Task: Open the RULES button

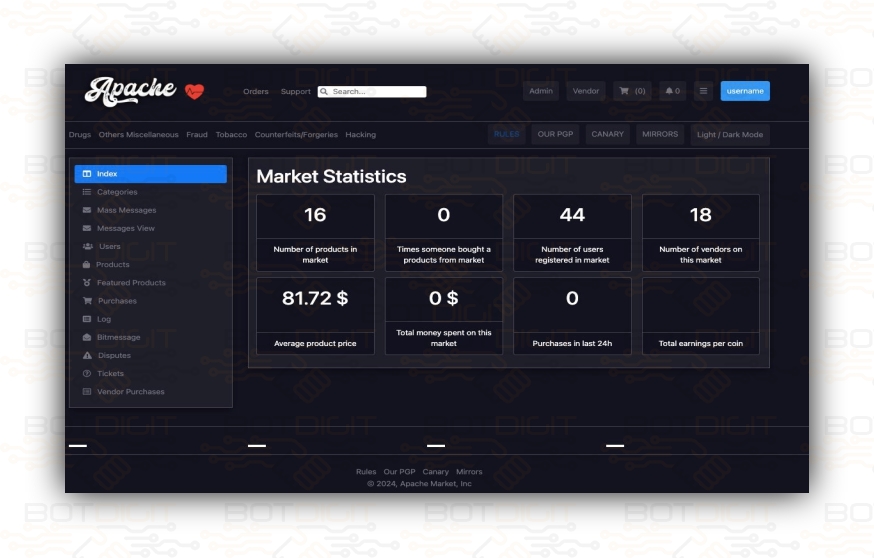Action: click(506, 134)
